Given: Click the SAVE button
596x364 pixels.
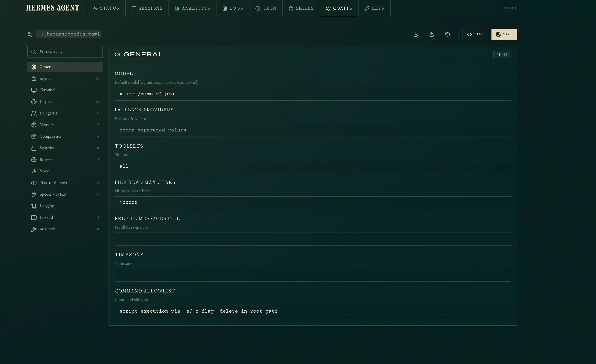Looking at the screenshot, I should (x=504, y=34).
